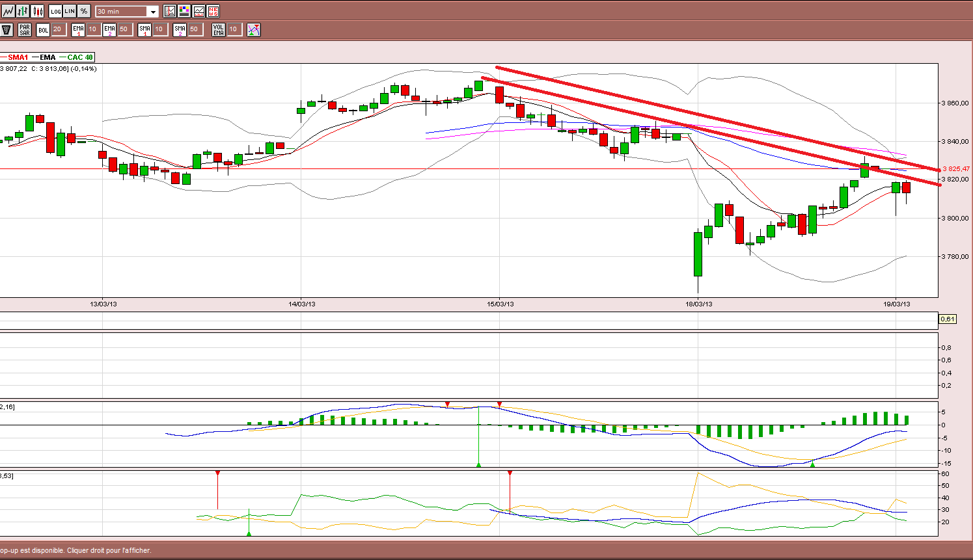This screenshot has height=560, width=973.
Task: Toggle the PAR SAR indicator
Action: [25, 30]
